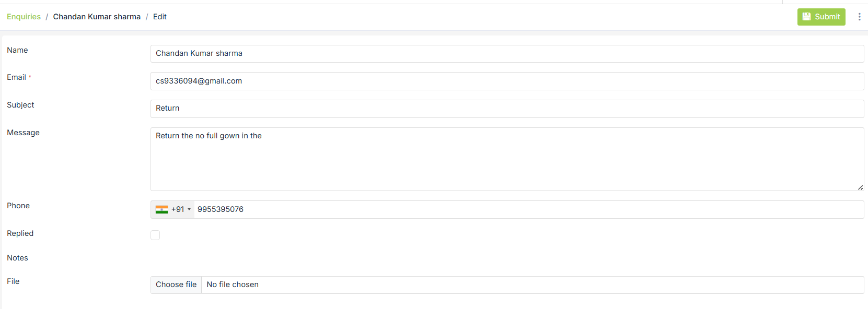Viewport: 868px width, 309px height.
Task: Tick the Replied checkbox
Action: (155, 235)
